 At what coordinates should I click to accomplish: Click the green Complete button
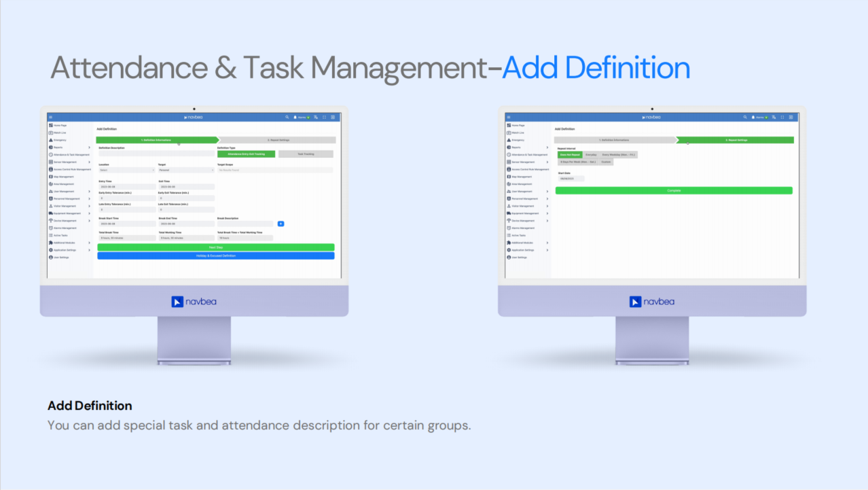click(x=674, y=191)
